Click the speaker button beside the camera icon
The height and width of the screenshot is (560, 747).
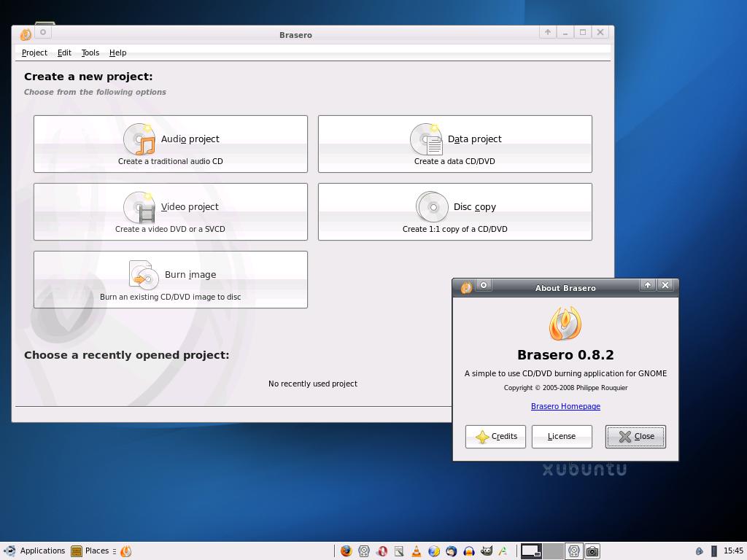tap(574, 551)
